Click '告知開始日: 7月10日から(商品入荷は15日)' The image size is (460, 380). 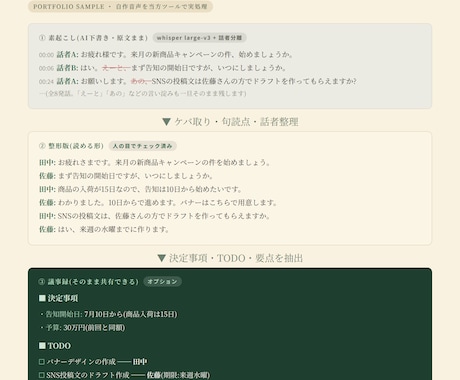[111, 314]
